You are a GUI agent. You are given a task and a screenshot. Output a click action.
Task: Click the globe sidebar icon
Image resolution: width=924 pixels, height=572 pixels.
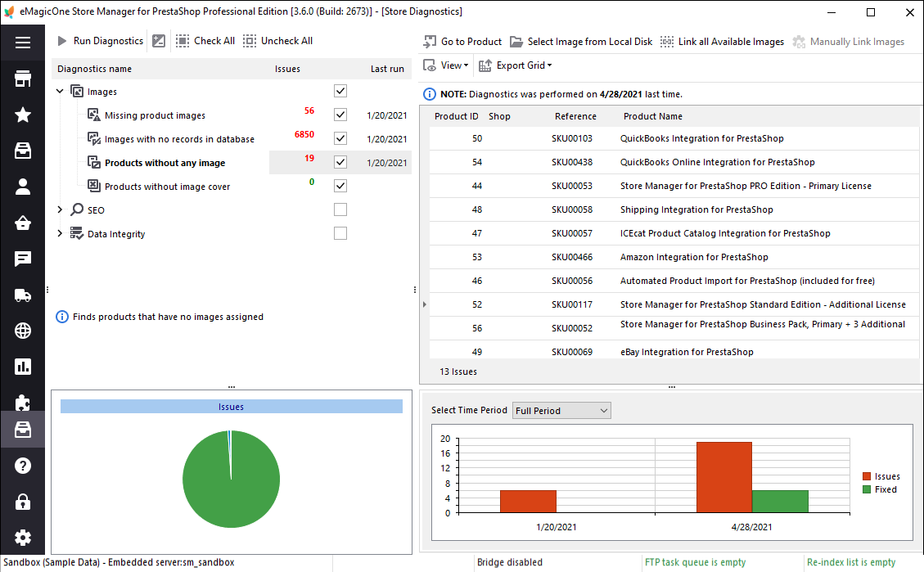[22, 331]
